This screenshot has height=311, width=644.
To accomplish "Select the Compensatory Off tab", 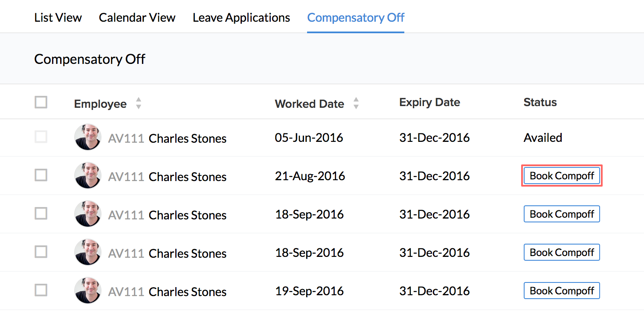I will [x=356, y=18].
